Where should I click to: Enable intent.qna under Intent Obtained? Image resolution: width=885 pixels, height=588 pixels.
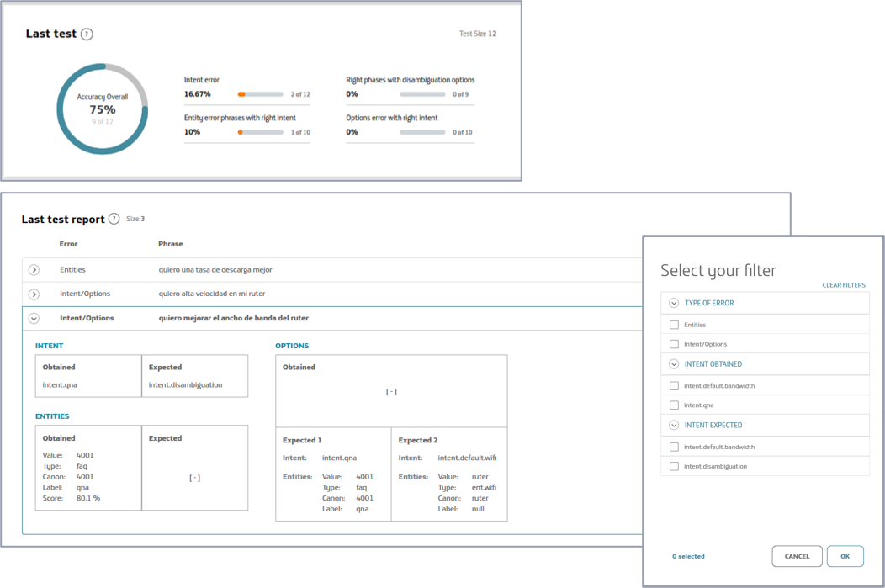[x=674, y=405]
